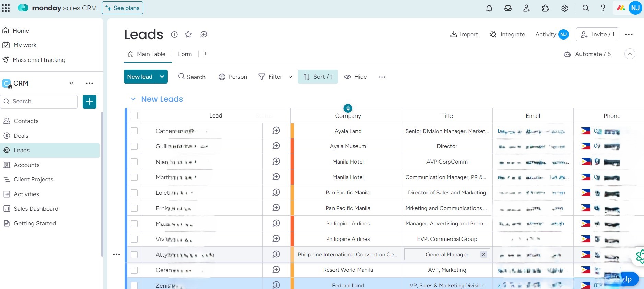Select the Ayala Land lead row checkbox
This screenshot has width=644, height=289.
pos(134,131)
